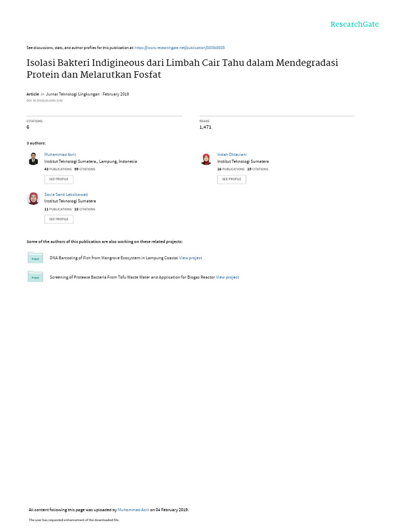Click the reads count 1,471
399x532 pixels.
[x=205, y=127]
